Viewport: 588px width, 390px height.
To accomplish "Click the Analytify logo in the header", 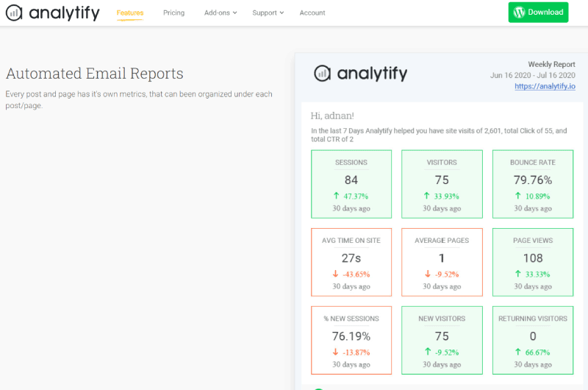I will [53, 13].
